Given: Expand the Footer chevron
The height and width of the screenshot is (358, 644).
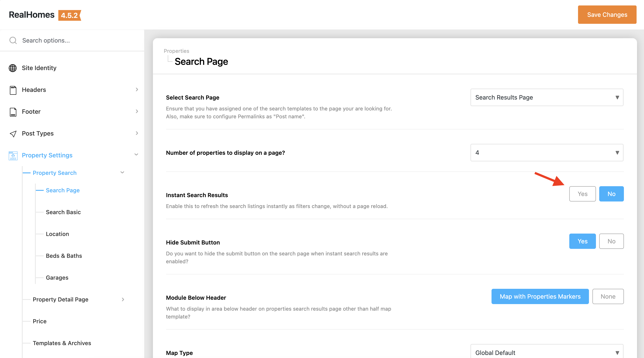Looking at the screenshot, I should [137, 111].
